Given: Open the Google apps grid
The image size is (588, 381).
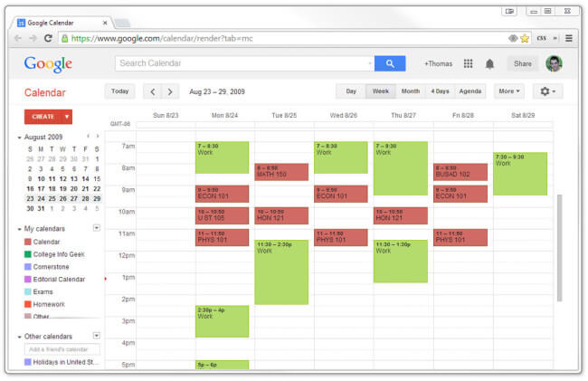Looking at the screenshot, I should [468, 63].
